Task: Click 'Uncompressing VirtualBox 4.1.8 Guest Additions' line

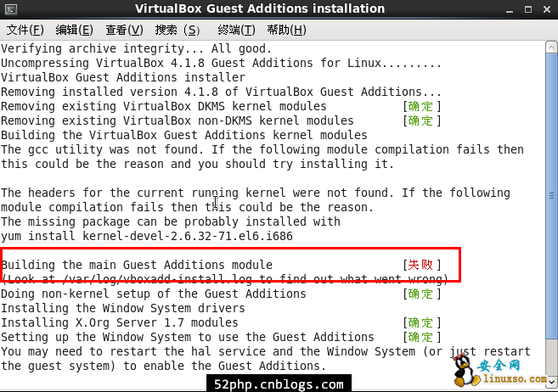Action: click(221, 64)
